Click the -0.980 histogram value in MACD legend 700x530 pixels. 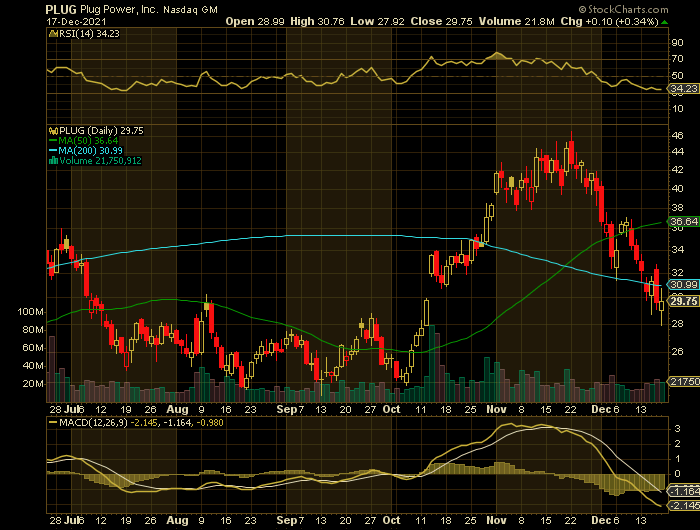(x=210, y=422)
